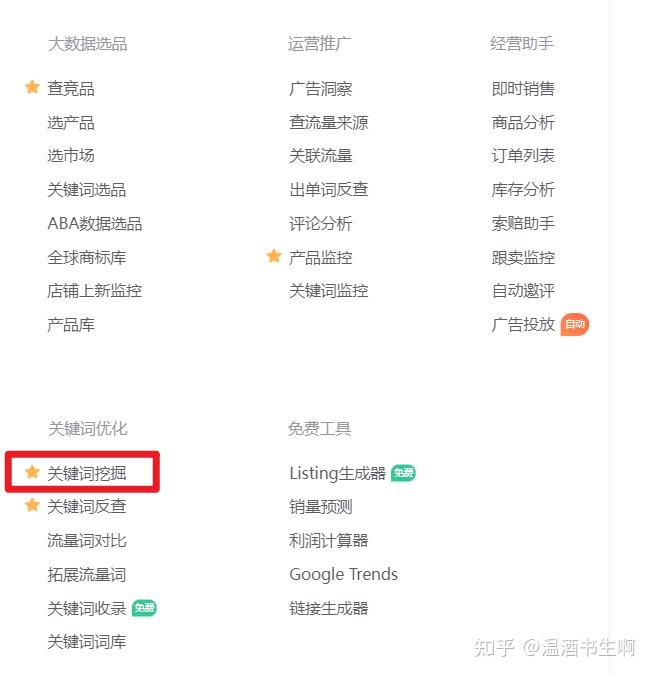Open 广告洞察 under 运营推广
Viewport: 652px width, 675px height.
pos(321,89)
